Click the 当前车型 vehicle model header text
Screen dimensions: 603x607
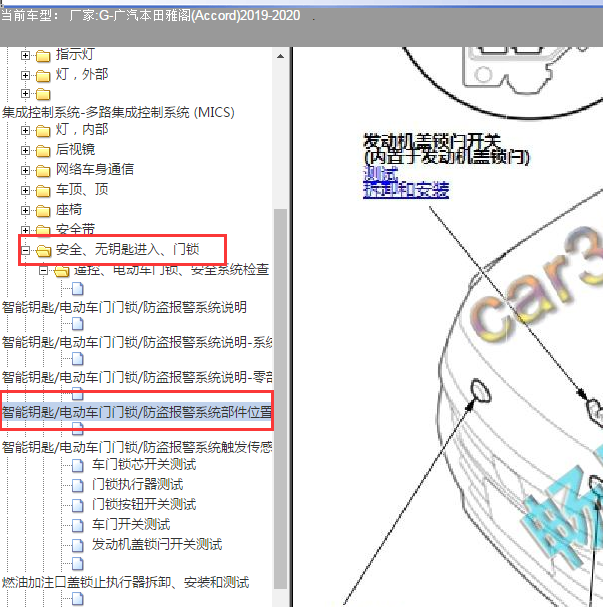click(151, 16)
